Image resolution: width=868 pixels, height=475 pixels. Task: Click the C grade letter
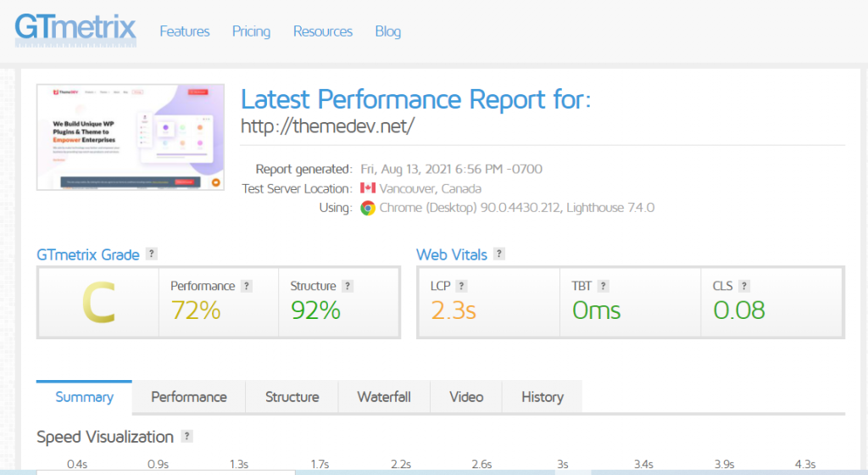tap(98, 302)
